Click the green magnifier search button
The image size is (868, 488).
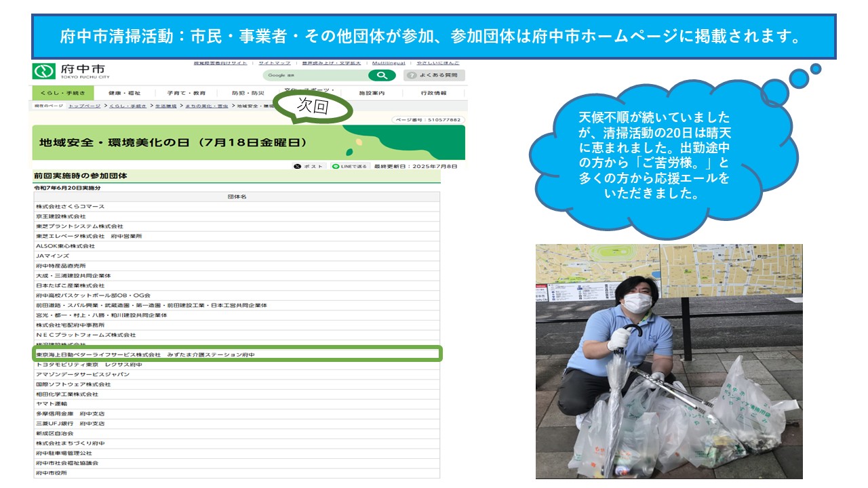382,75
